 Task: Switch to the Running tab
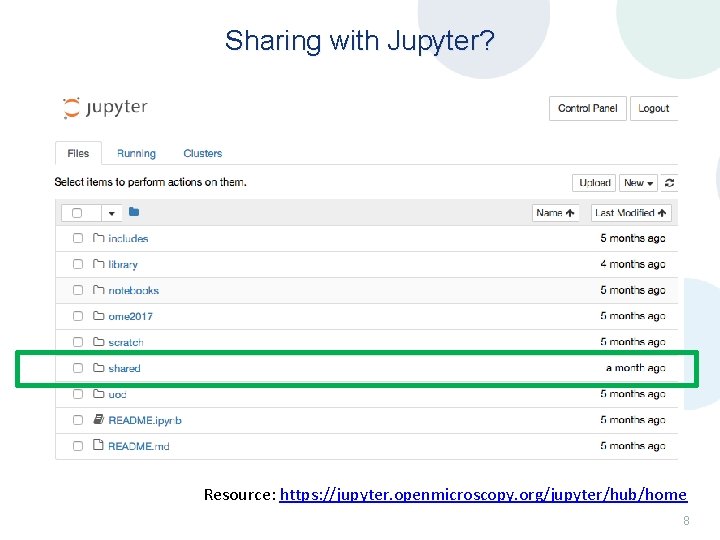[x=136, y=153]
